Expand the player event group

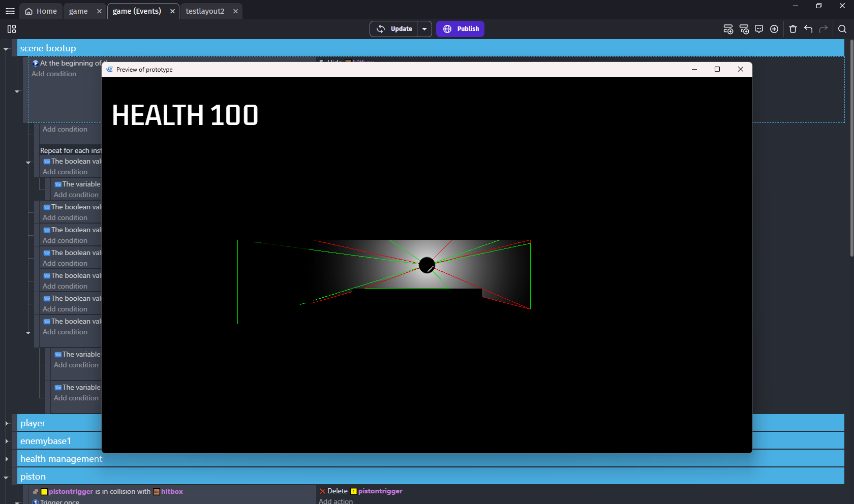[x=7, y=423]
